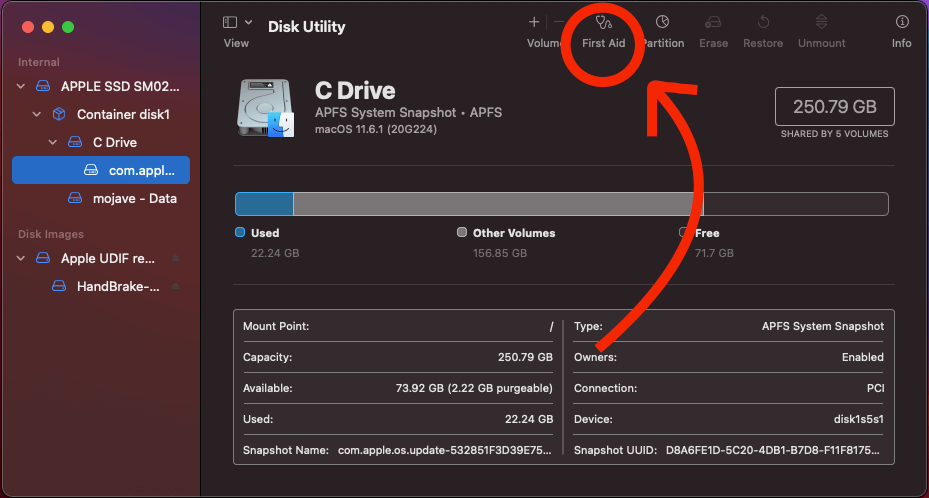Collapse the APPLE SSD SM02 disk
Image resolution: width=929 pixels, height=498 pixels.
click(x=21, y=86)
